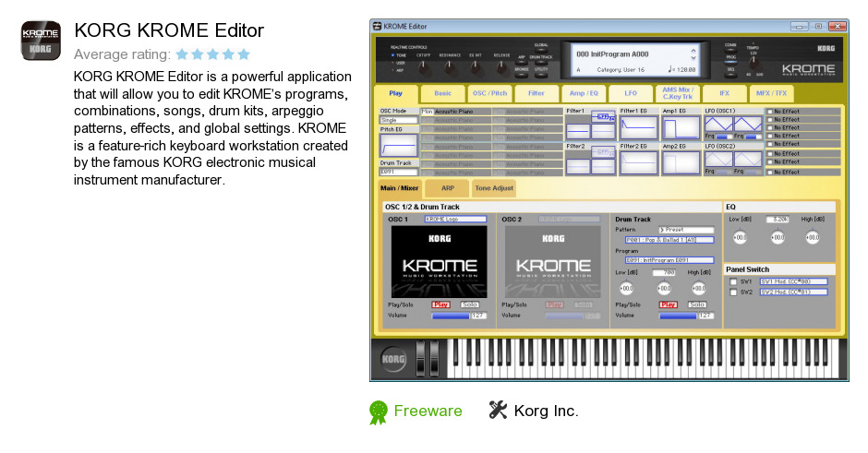Switch to the OSC / Pitch tab

tap(489, 93)
